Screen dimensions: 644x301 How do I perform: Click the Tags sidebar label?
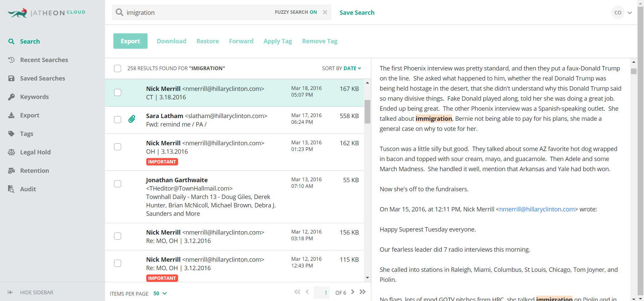(26, 134)
